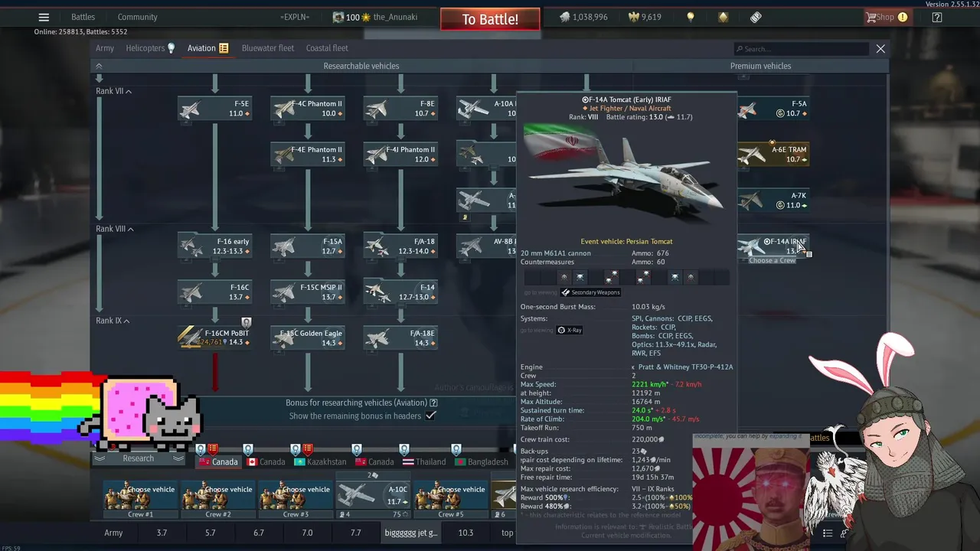980x551 pixels.
Task: Switch to the Helicopters tab
Action: tap(150, 48)
